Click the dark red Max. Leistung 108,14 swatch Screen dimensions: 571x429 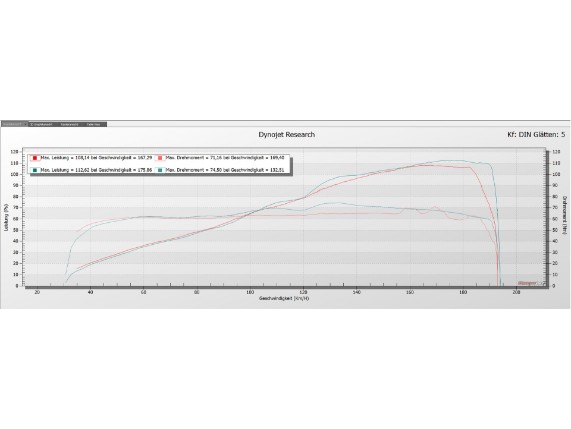coord(35,158)
